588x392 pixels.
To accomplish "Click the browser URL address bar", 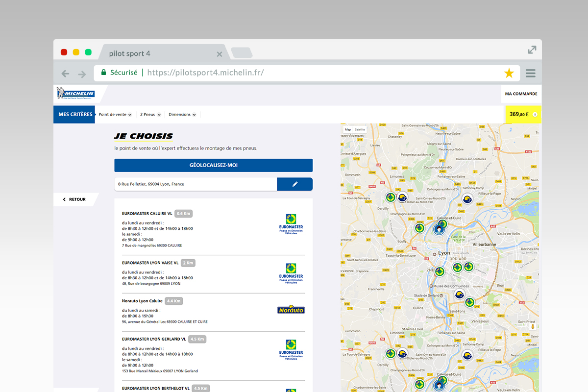I will point(307,73).
